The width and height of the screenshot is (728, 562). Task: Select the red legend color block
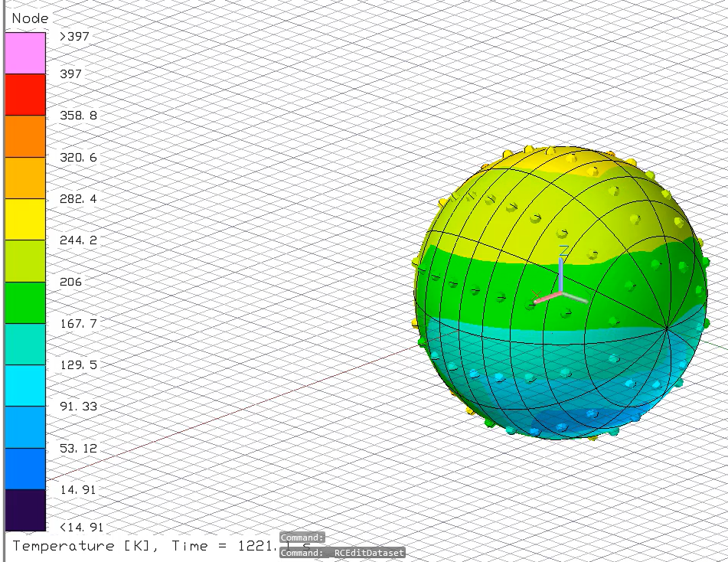tap(25, 94)
